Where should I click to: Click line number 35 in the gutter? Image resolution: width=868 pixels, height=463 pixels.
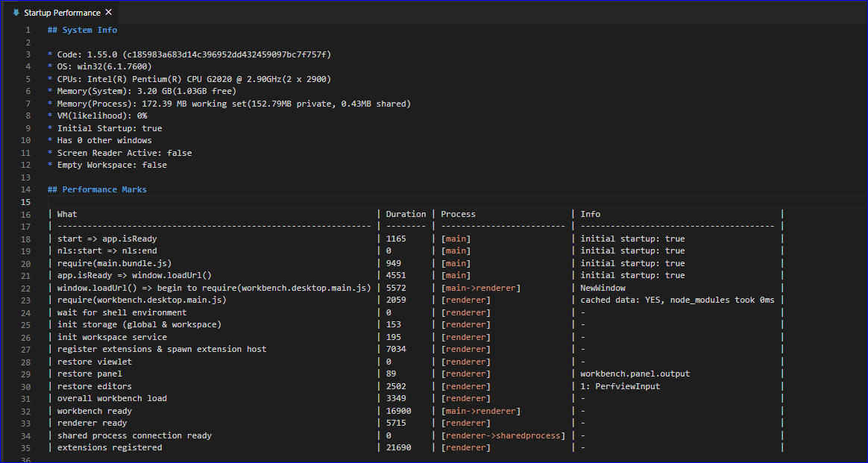[x=25, y=447]
